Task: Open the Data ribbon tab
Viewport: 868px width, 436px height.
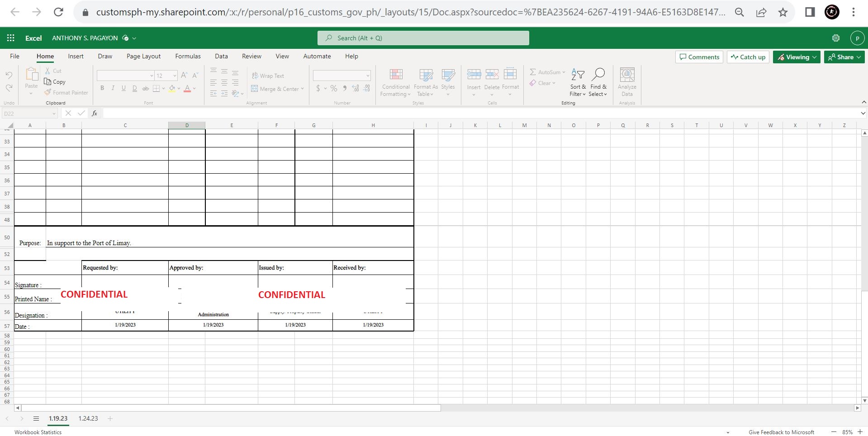Action: coord(221,56)
